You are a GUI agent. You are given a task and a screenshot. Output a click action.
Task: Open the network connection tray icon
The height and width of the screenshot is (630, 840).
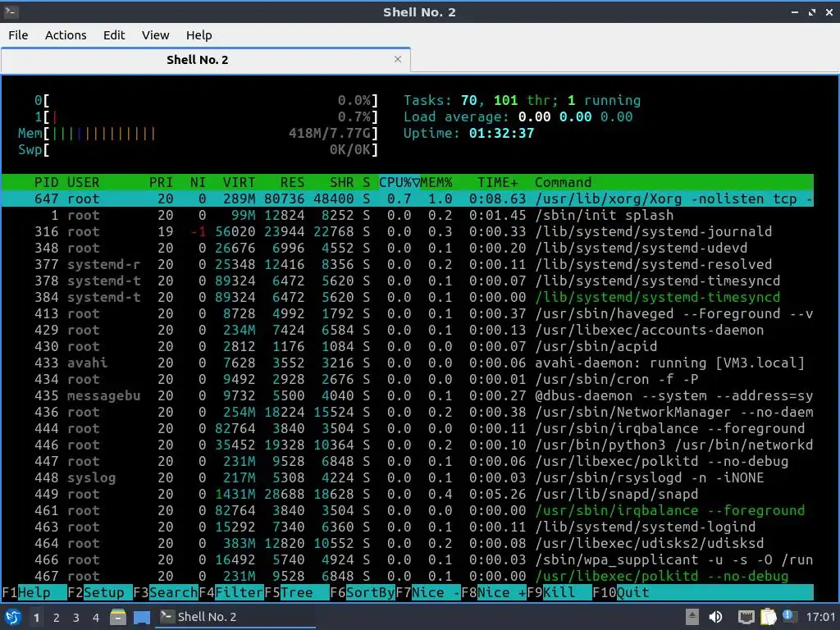click(746, 617)
